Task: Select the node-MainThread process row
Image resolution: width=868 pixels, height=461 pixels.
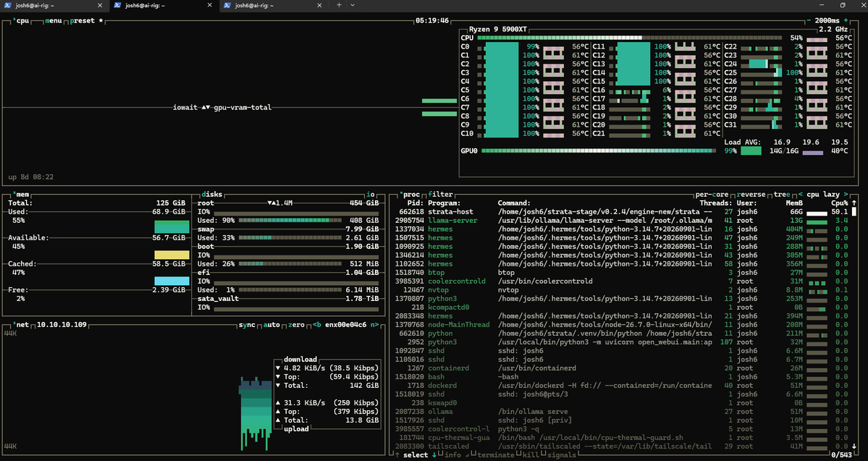Action: [x=622, y=325]
